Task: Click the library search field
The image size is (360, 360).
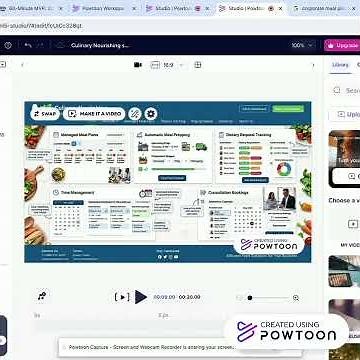Action: (x=345, y=90)
